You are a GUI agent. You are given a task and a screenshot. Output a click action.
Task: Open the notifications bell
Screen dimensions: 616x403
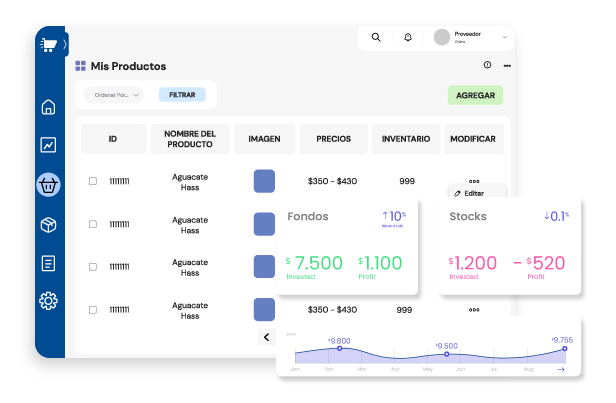coord(407,37)
